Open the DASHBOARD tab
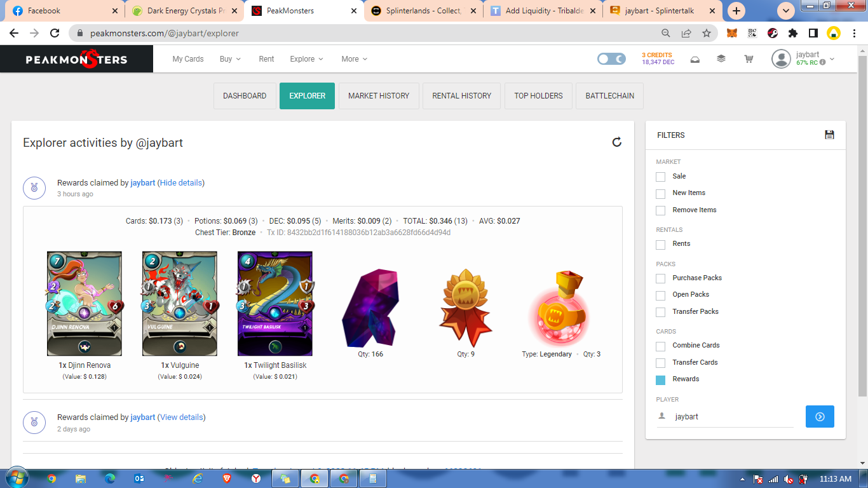Viewport: 868px width, 488px height. (245, 96)
